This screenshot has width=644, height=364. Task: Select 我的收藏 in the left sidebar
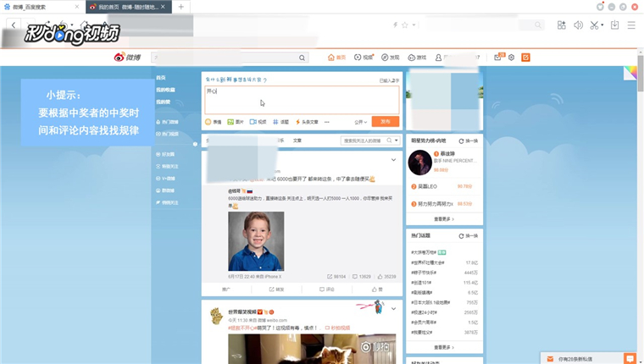(x=165, y=90)
